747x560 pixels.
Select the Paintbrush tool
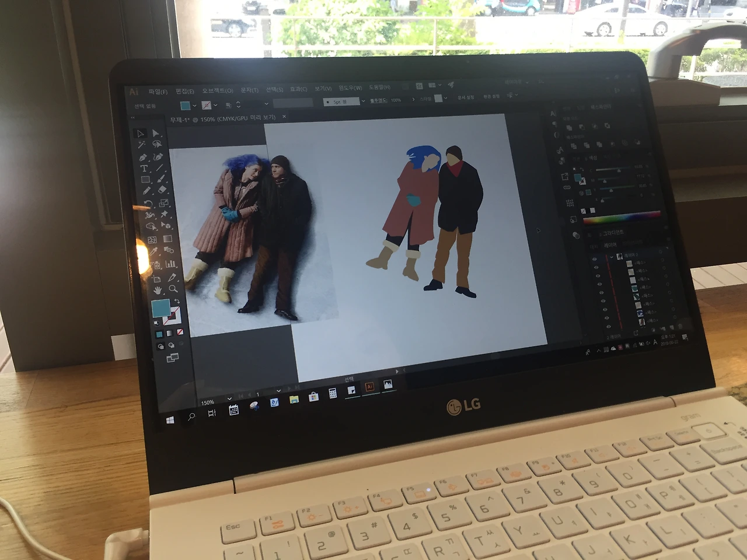160,180
